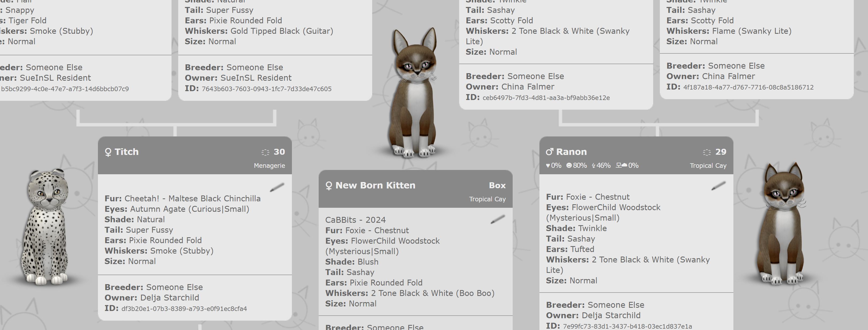Click the lightning energy icon showing 46%

[x=593, y=165]
